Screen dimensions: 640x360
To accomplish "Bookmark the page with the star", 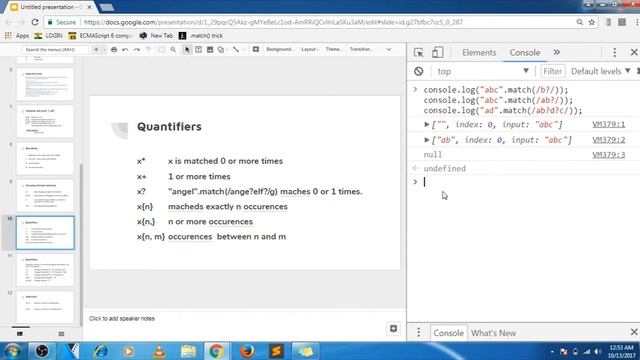I will coord(591,22).
